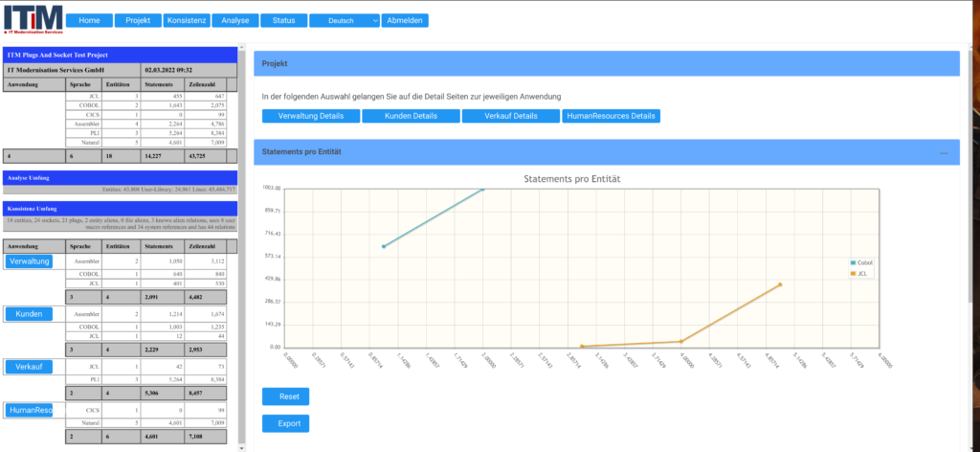Open Verwaltung Details
The image size is (980, 452).
(311, 116)
